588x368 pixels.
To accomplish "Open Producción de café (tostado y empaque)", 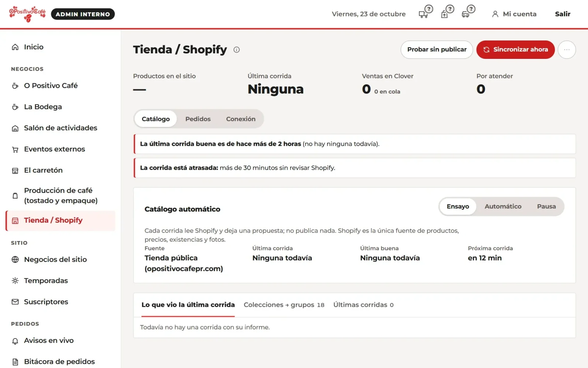I will pyautogui.click(x=60, y=195).
